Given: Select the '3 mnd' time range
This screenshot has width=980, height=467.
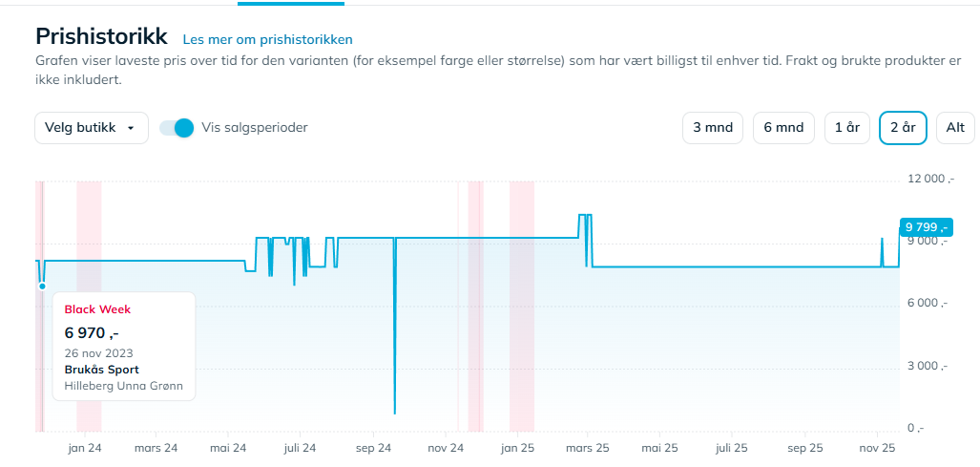Looking at the screenshot, I should (712, 127).
